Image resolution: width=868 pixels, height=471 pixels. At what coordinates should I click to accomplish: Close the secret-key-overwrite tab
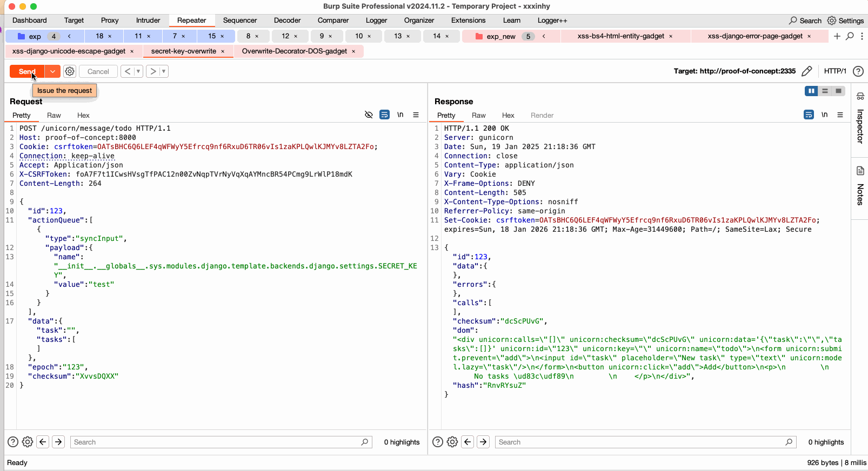tap(223, 51)
